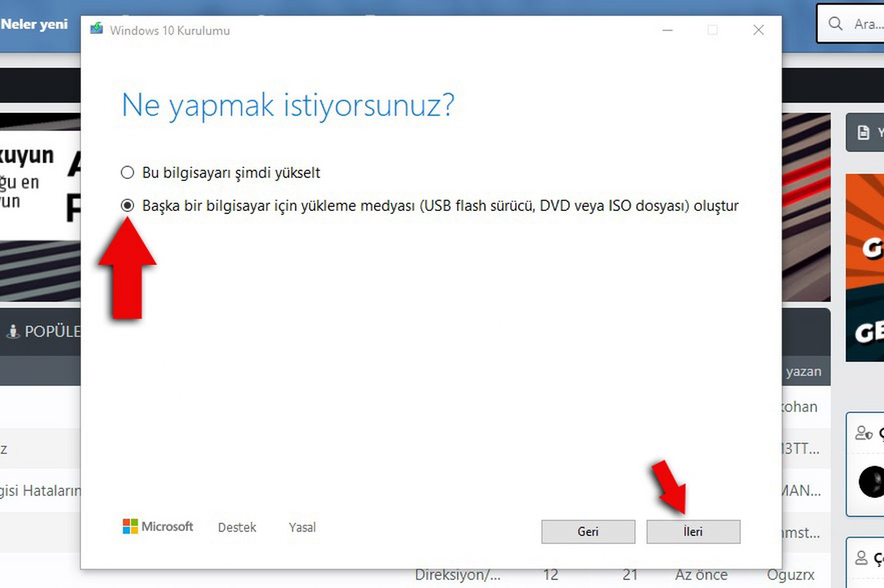Click the magnifier icon in the search box
This screenshot has height=588, width=884.
835,24
